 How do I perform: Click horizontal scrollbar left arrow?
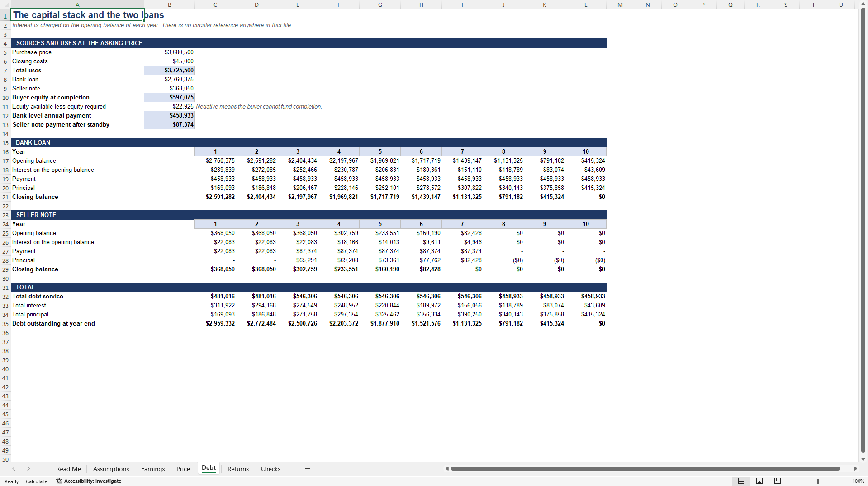pyautogui.click(x=447, y=469)
